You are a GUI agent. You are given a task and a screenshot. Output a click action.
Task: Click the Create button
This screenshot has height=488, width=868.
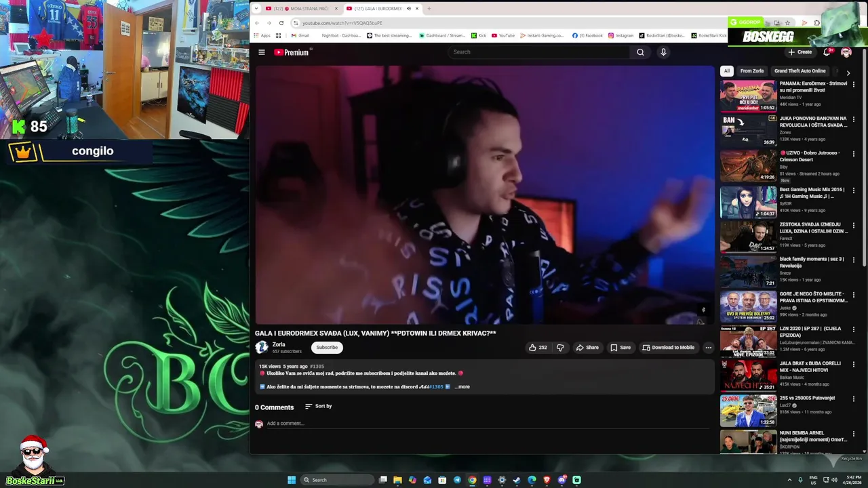800,52
